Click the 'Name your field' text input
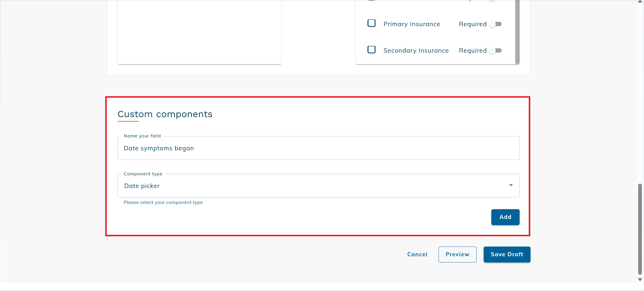644x291 pixels. 318,148
